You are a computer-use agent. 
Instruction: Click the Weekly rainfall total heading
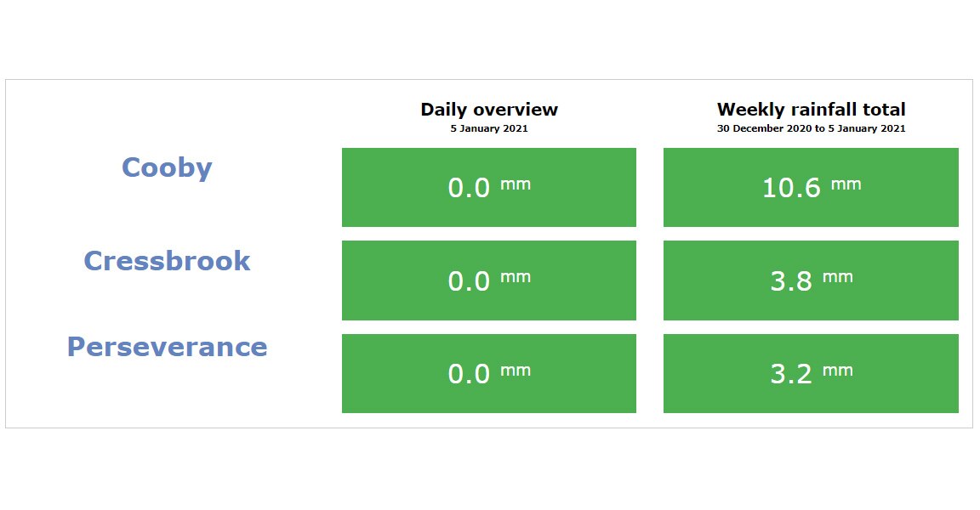811,110
